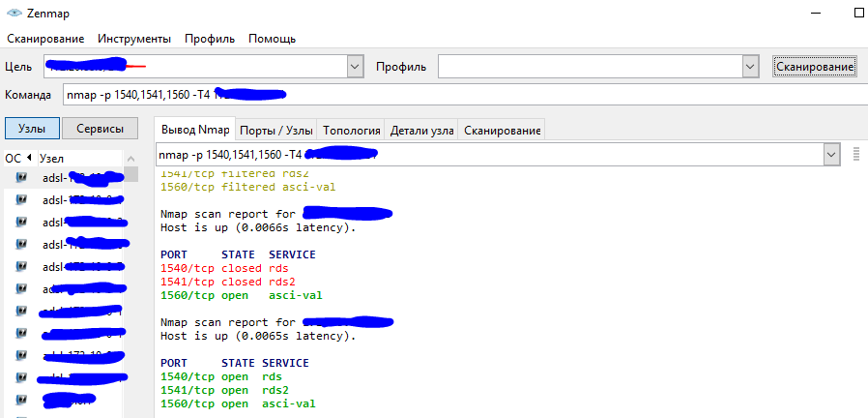The width and height of the screenshot is (868, 418).
Task: Expand the Профиль profile dropdown arrow
Action: click(x=750, y=67)
